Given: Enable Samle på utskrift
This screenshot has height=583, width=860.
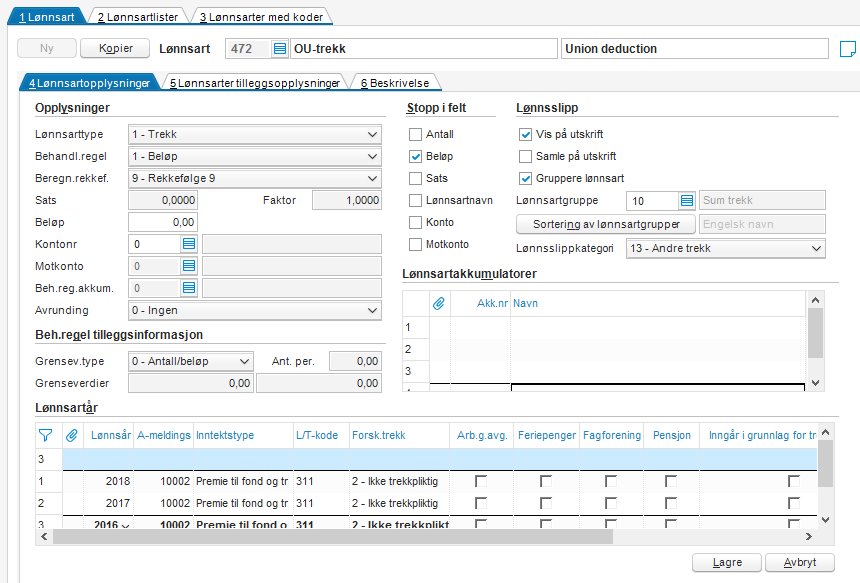Looking at the screenshot, I should [x=525, y=156].
